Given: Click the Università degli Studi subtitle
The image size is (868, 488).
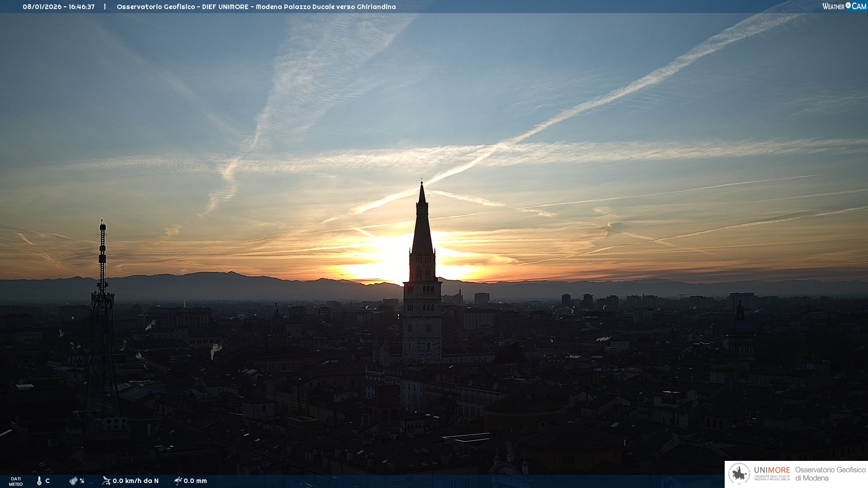Looking at the screenshot, I should tap(772, 478).
